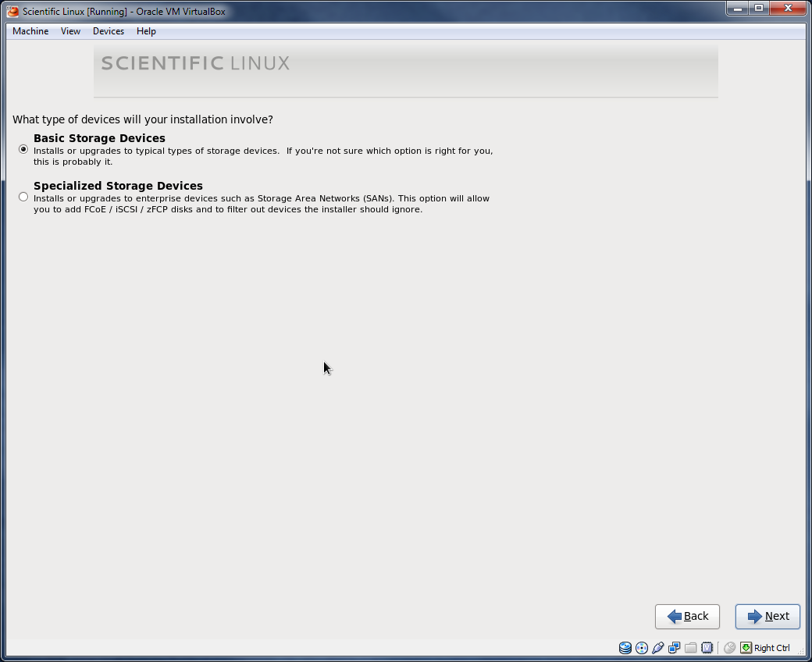Click the Right Ctrl host key label

[771, 647]
